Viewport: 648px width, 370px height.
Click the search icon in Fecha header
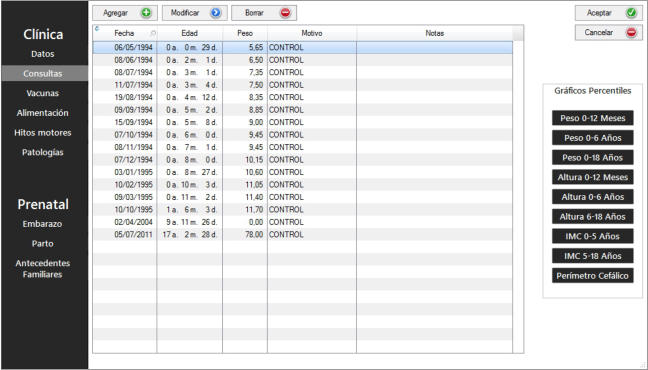[x=152, y=33]
